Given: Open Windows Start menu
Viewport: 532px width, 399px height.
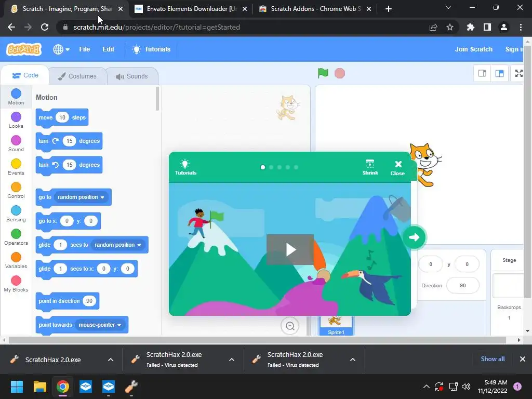Looking at the screenshot, I should coord(17,387).
